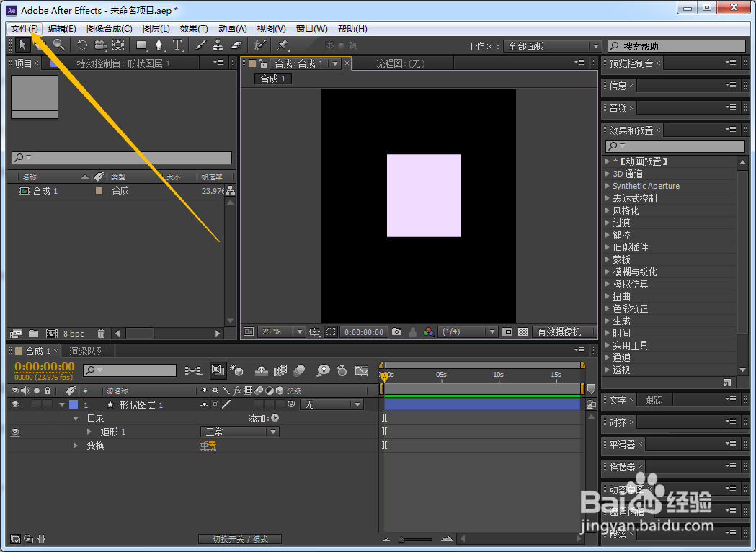Open the Graph Editor icon
This screenshot has width=756, height=552.
(x=361, y=370)
